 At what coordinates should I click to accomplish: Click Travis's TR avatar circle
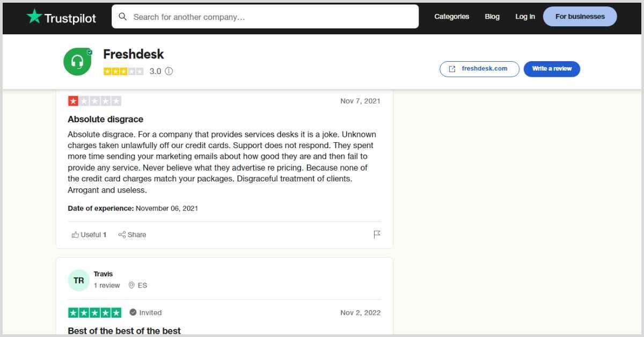tap(78, 280)
